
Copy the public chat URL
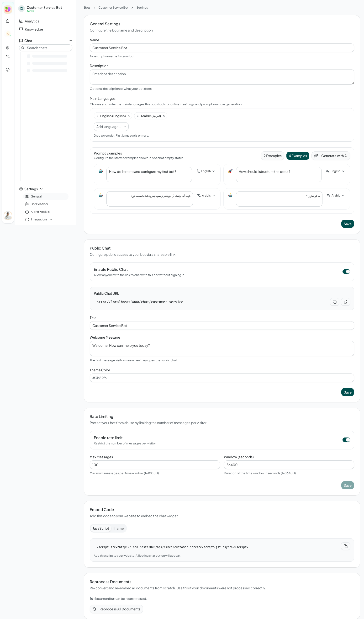[x=334, y=302]
